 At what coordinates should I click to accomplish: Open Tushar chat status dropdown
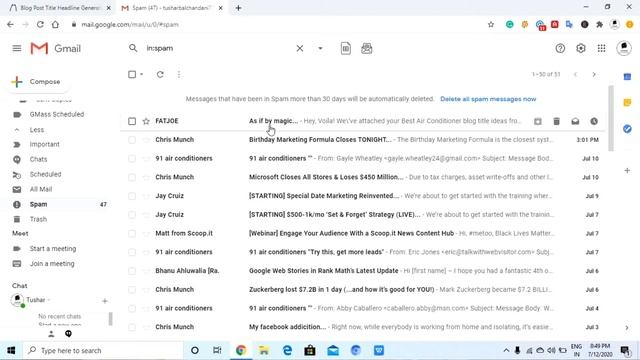[x=49, y=300]
